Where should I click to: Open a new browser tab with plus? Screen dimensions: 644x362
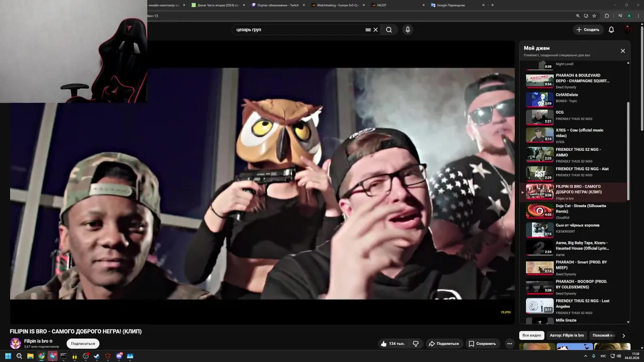492,5
